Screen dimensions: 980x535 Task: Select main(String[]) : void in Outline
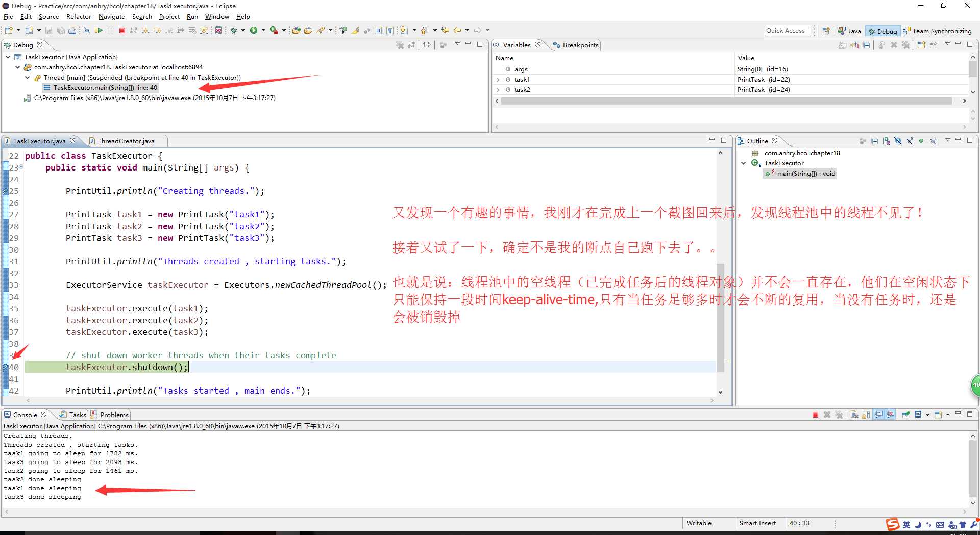tap(800, 174)
